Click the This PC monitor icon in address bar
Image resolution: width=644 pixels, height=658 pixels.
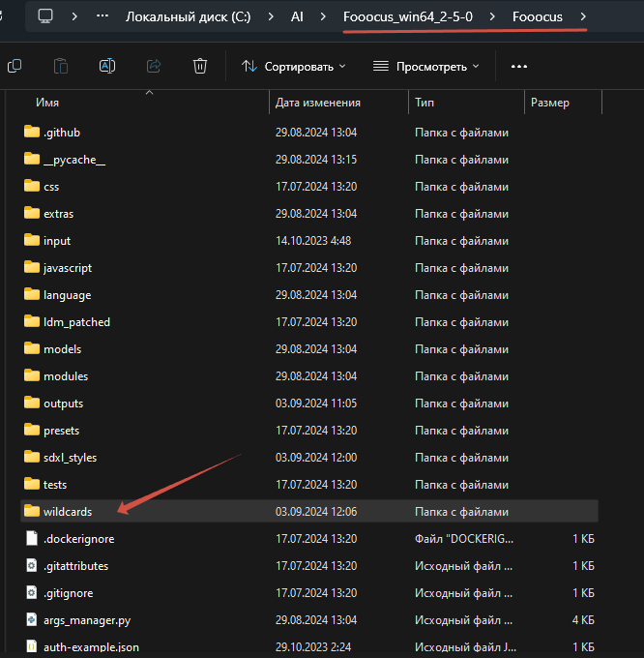pyautogui.click(x=45, y=16)
